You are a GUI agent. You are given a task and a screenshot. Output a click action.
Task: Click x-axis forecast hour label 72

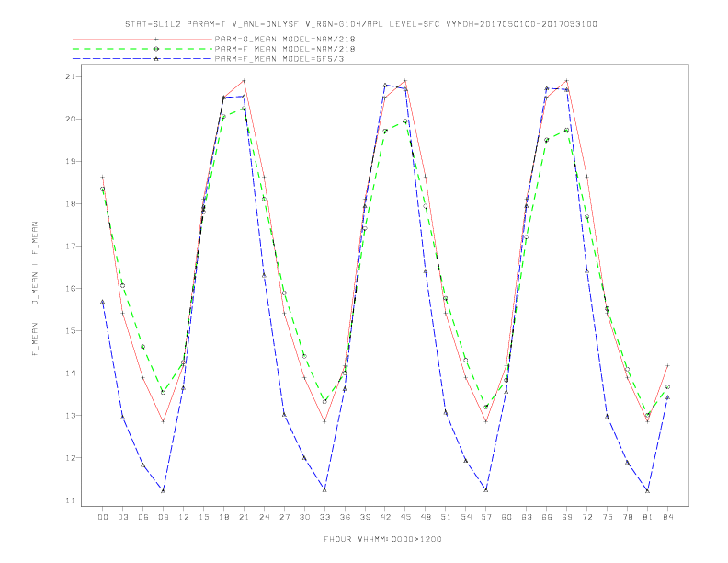click(587, 517)
